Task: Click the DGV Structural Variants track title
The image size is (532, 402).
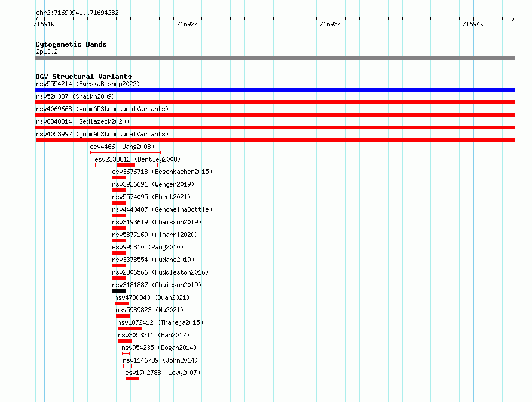Action: click(x=84, y=77)
